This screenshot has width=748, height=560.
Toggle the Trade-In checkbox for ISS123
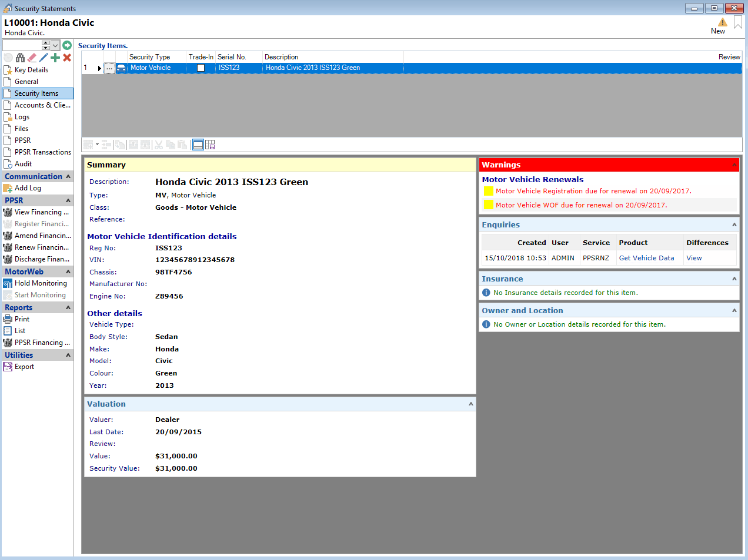[x=201, y=68]
